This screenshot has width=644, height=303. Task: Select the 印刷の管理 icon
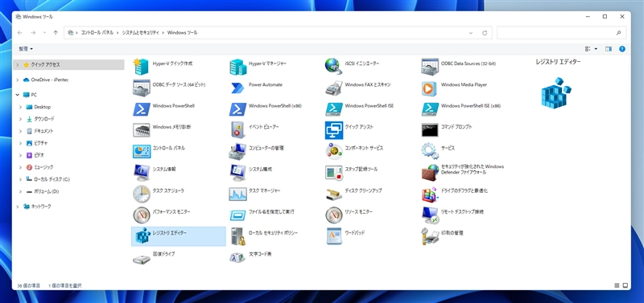[430, 236]
